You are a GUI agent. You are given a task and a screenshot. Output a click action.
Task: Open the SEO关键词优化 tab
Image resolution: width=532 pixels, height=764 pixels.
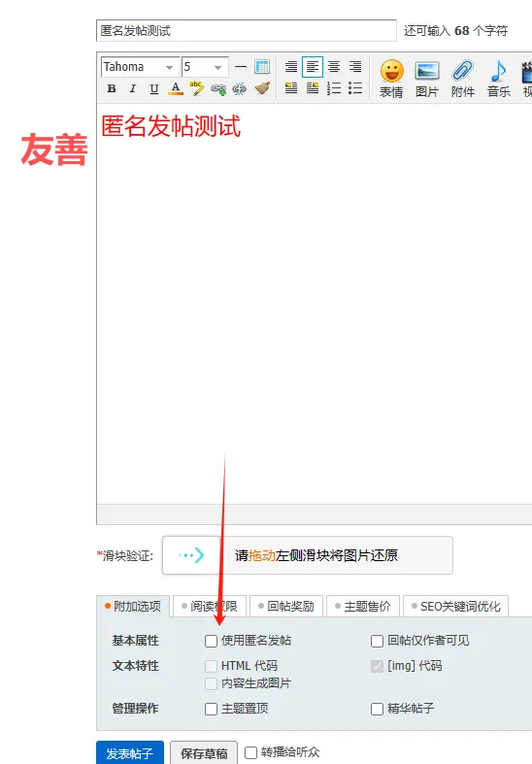point(456,607)
